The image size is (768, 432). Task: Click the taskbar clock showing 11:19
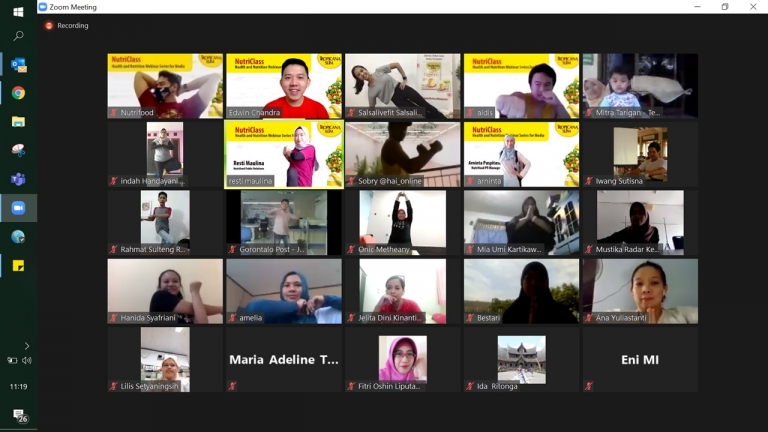point(18,386)
